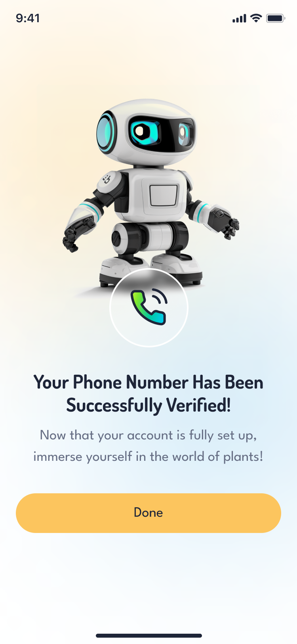This screenshot has width=297, height=644.
Task: Click the Wi-Fi status icon
Action: click(x=257, y=18)
